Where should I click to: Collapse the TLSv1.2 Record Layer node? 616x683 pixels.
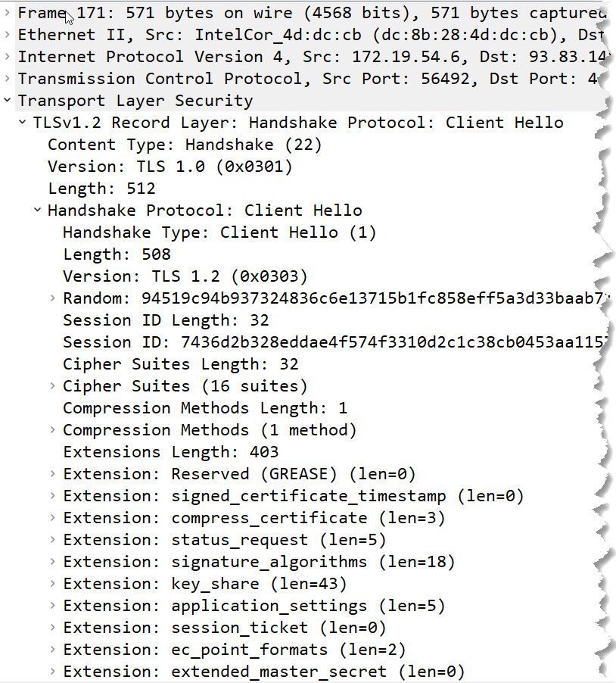(22, 123)
